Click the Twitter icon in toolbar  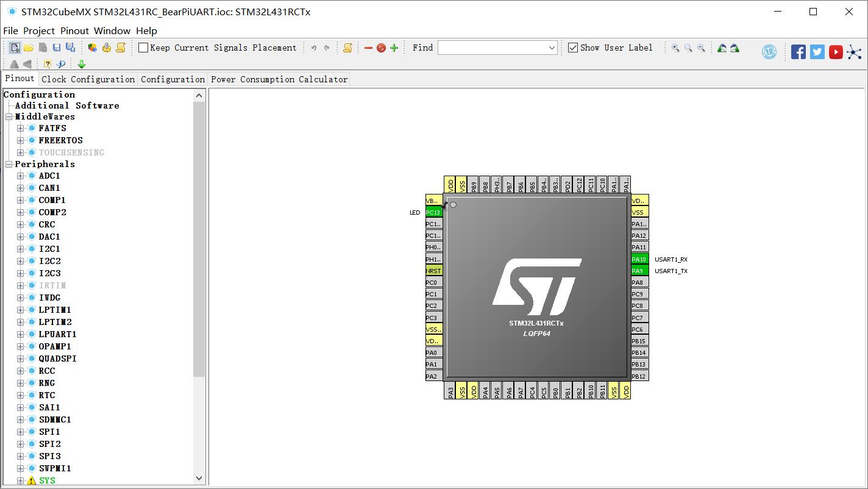[817, 52]
